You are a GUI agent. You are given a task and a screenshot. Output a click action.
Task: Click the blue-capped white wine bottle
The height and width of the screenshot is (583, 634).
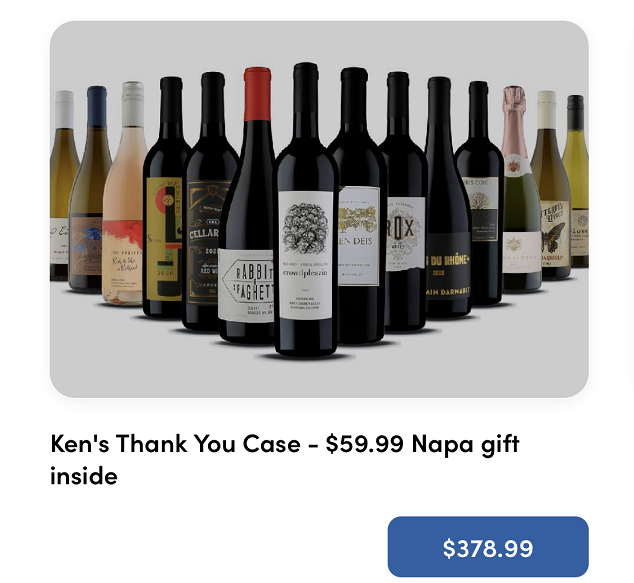pos(90,188)
